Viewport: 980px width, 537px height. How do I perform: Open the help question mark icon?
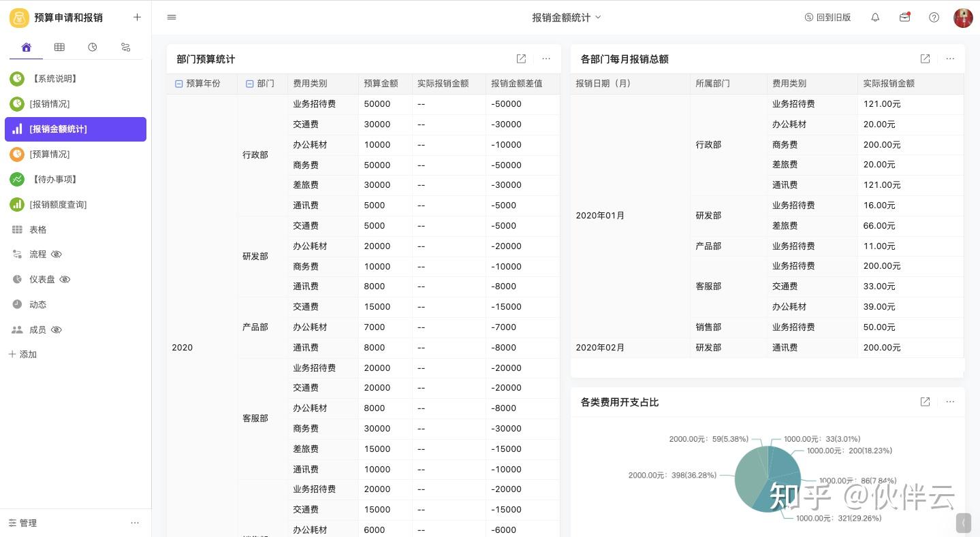[934, 18]
